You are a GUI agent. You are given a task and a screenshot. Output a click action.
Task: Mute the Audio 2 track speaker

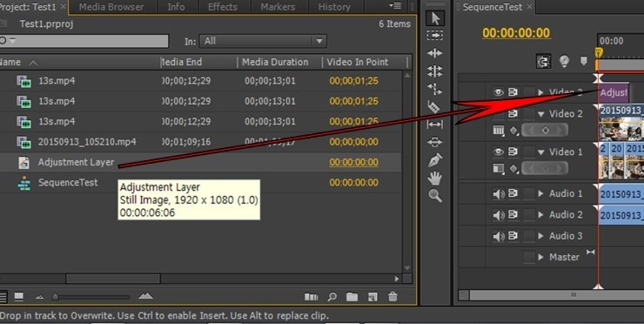click(498, 214)
